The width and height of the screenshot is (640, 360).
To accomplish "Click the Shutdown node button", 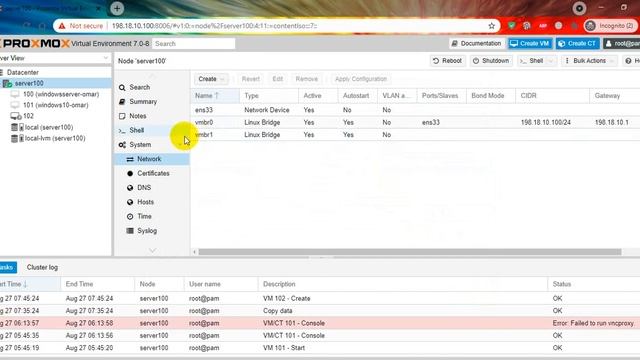I will (491, 61).
